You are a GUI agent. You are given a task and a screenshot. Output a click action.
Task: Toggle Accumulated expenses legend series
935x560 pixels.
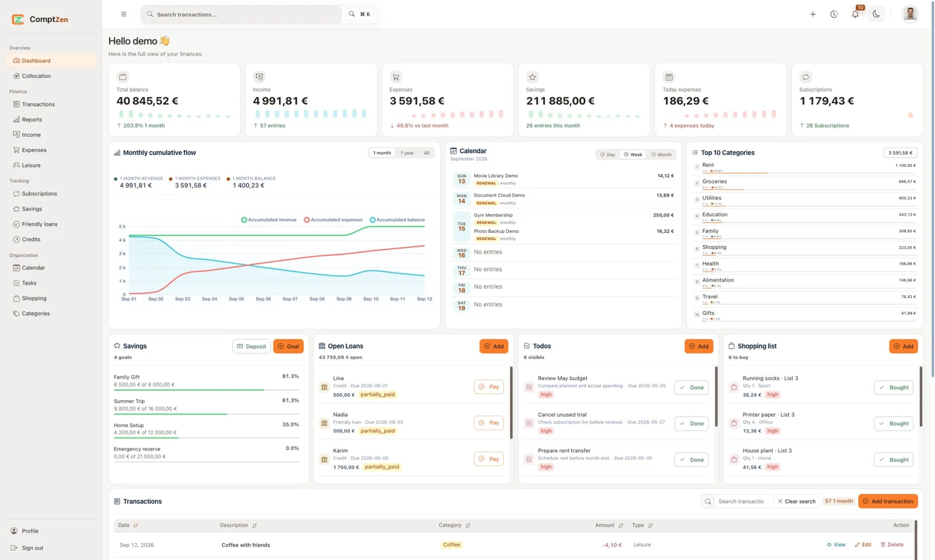pos(333,220)
